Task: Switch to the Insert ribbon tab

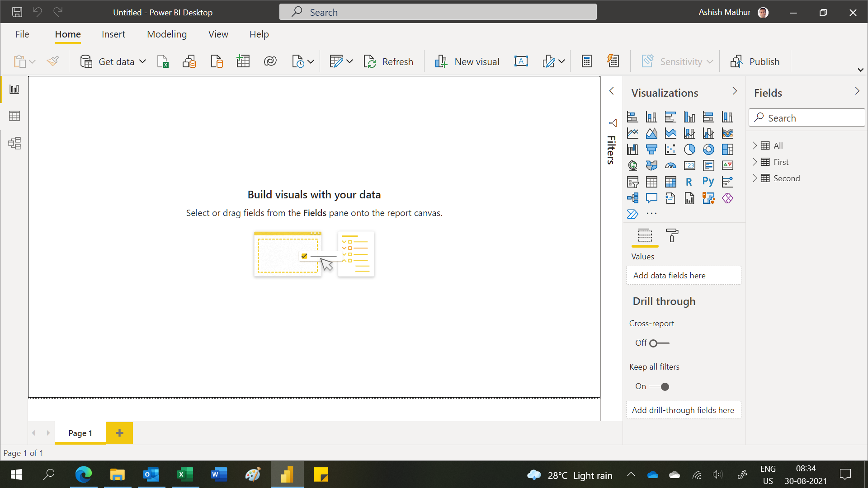Action: [113, 34]
